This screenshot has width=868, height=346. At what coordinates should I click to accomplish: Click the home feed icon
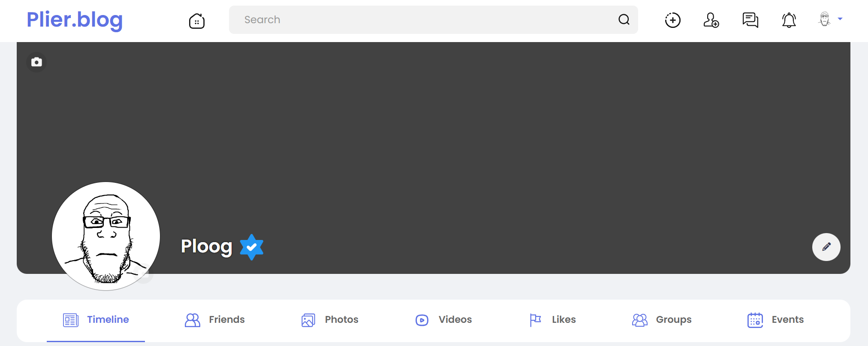[197, 21]
